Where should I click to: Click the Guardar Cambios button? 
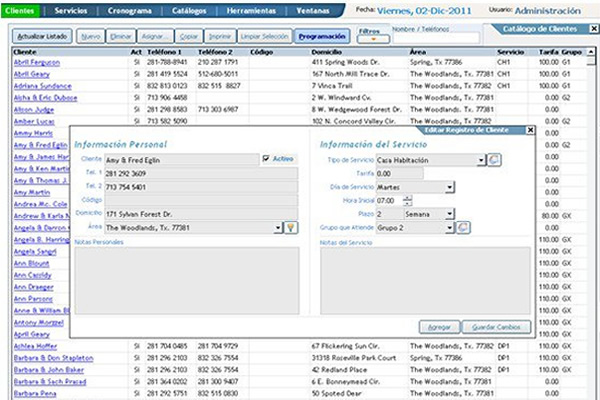[495, 327]
